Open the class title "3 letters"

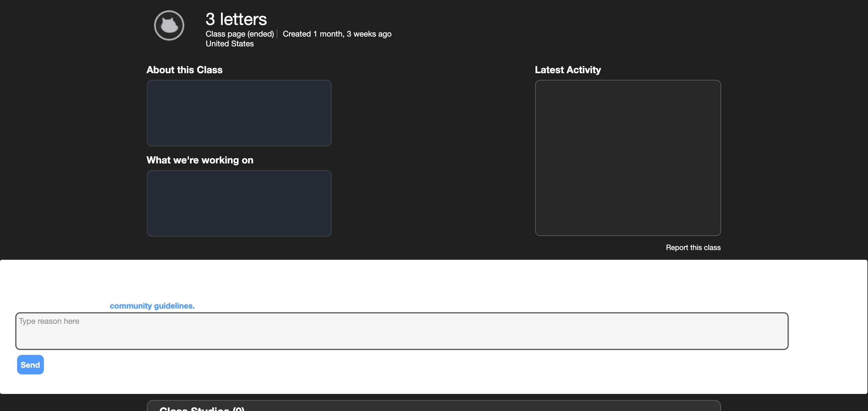coord(236,19)
